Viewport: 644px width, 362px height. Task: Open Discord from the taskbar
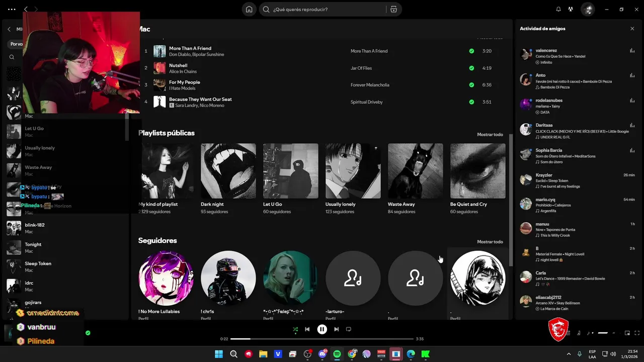point(323,354)
